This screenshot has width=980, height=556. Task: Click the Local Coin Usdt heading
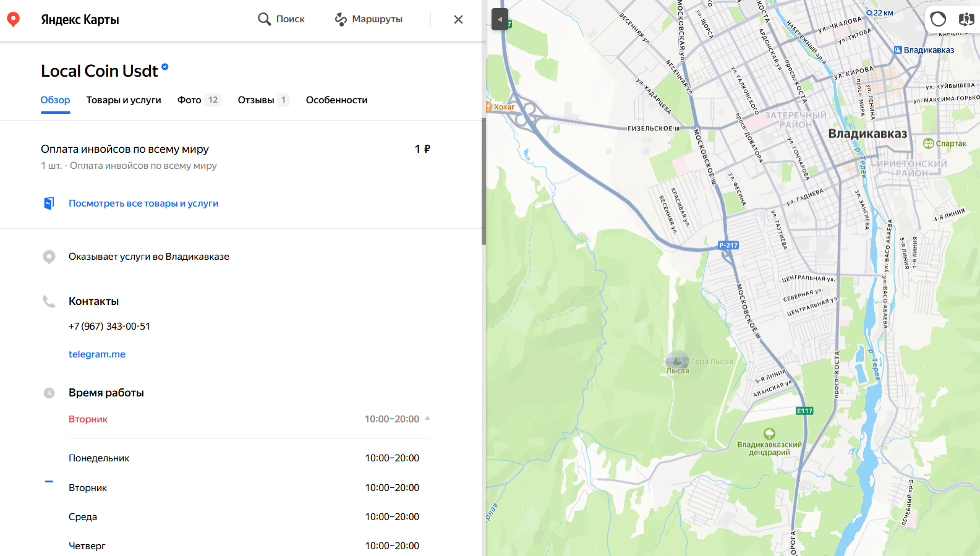pos(100,71)
